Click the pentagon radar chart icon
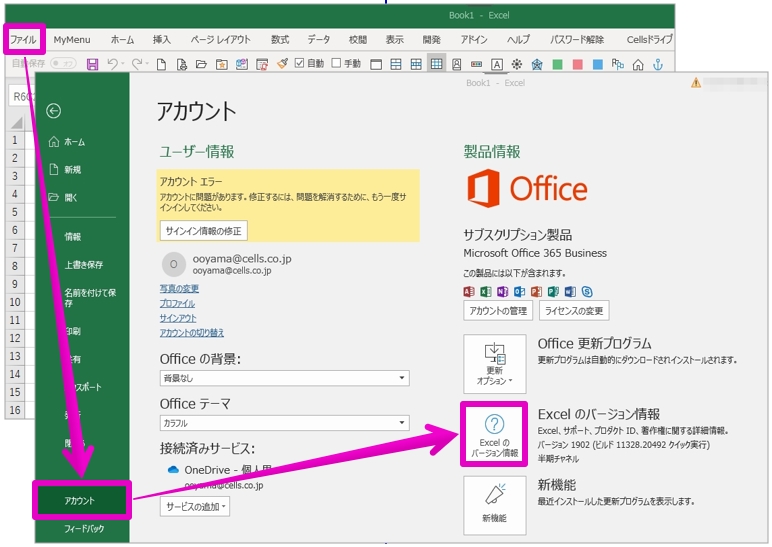The height and width of the screenshot is (547, 772). click(537, 64)
